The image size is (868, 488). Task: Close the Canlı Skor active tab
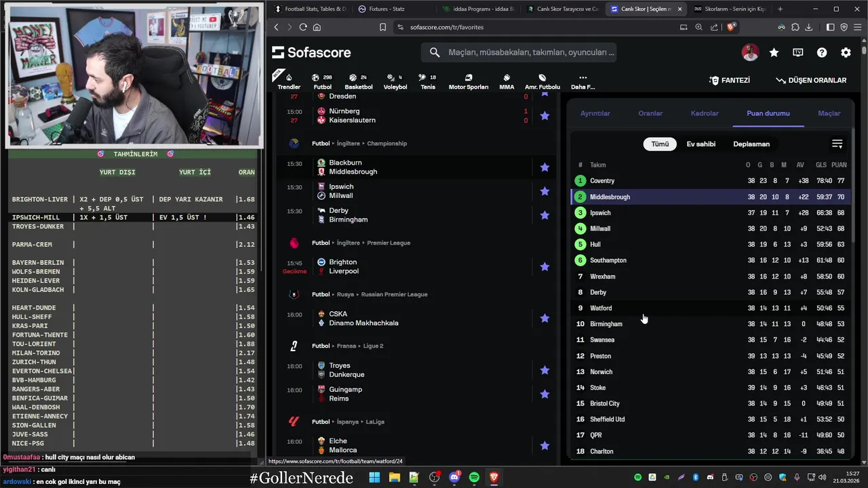679,9
